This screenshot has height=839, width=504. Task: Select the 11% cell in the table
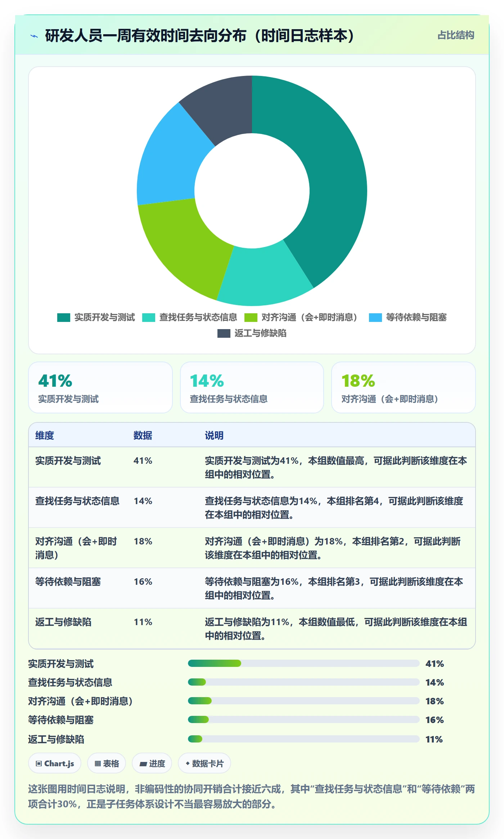point(143,622)
